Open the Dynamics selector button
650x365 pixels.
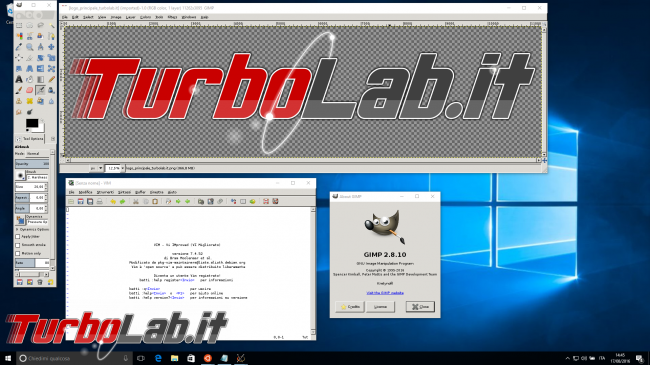point(20,220)
